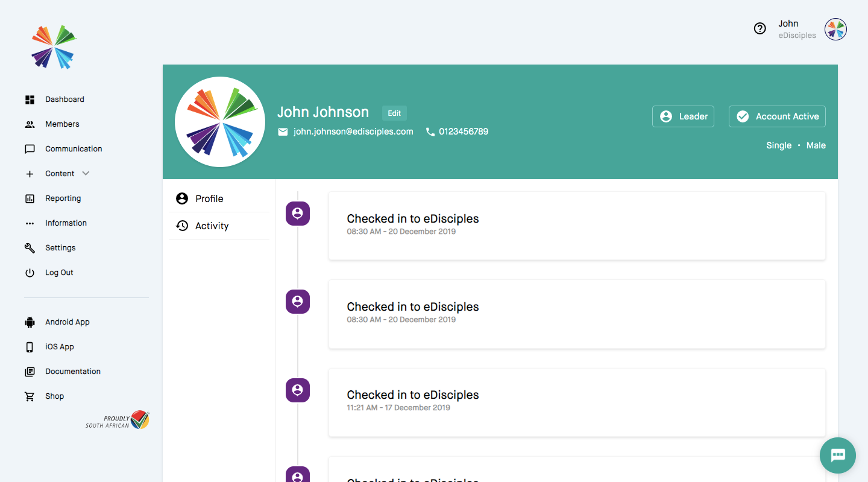Expand the Content section chevron
868x482 pixels.
pos(86,173)
